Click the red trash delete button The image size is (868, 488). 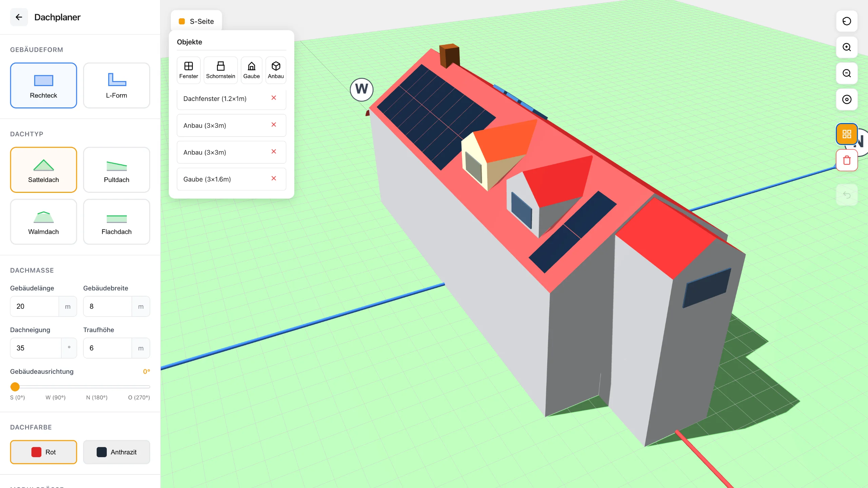[847, 160]
